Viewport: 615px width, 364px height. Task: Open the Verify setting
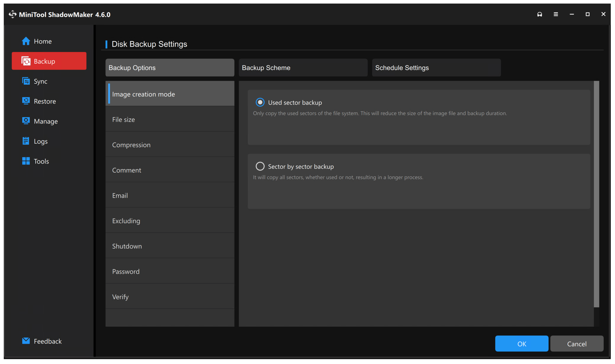coord(120,297)
